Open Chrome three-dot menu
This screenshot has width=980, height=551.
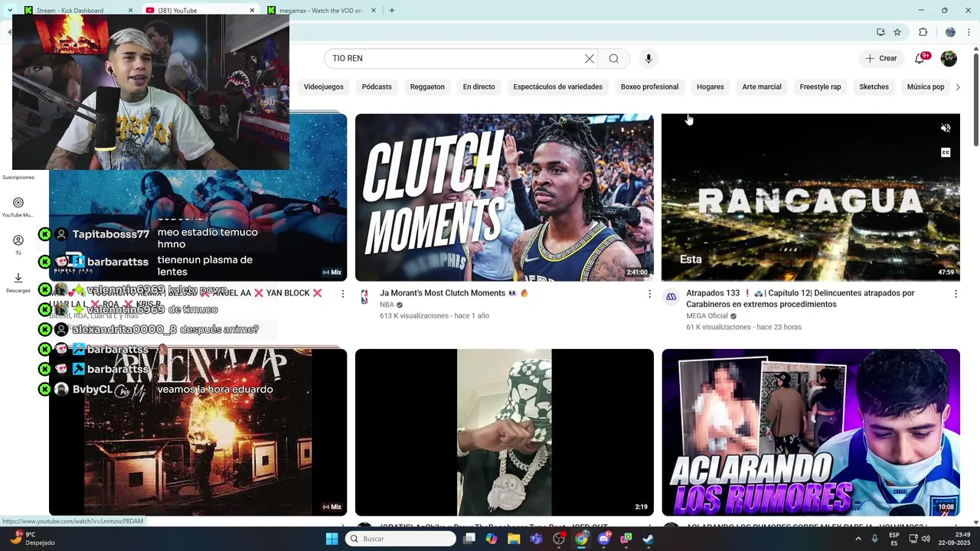[969, 32]
